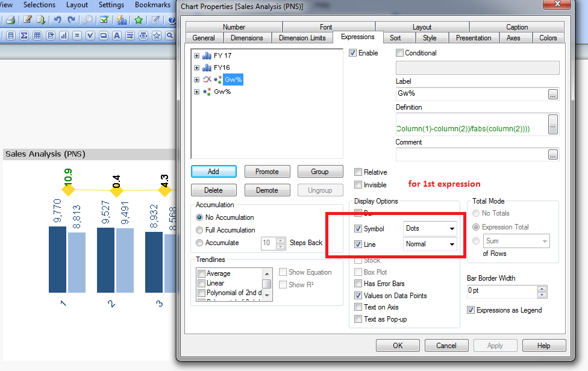Select the Accumulate steps back radio button

coord(199,243)
